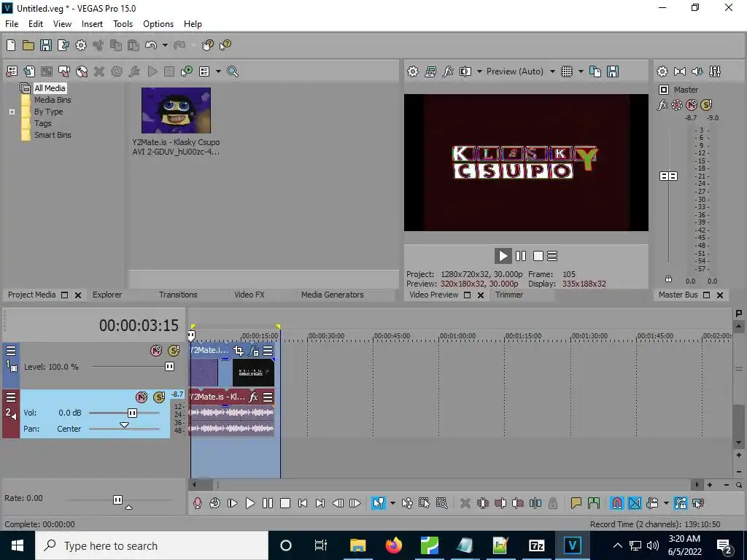
Task: Open audio event FX icon
Action: click(254, 397)
